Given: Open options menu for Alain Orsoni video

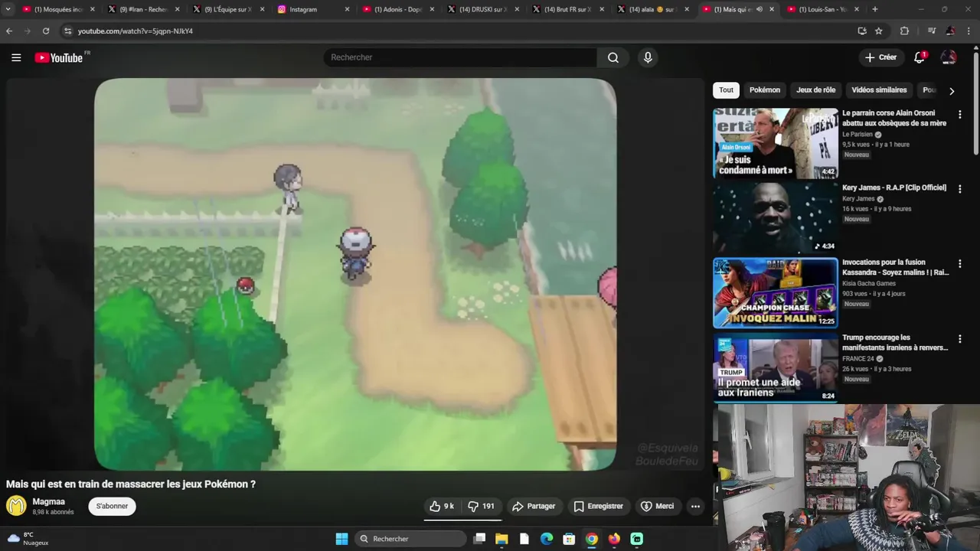Looking at the screenshot, I should click(x=959, y=115).
